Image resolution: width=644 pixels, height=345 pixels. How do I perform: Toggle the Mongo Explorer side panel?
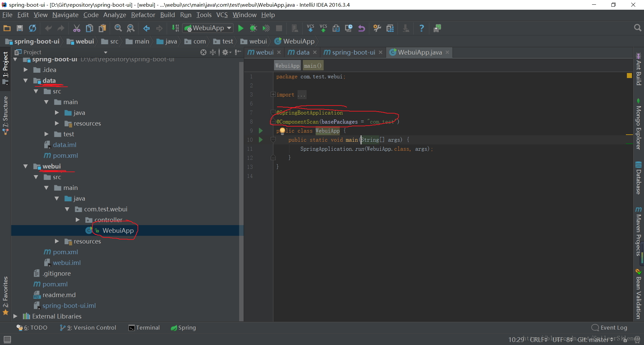point(638,124)
